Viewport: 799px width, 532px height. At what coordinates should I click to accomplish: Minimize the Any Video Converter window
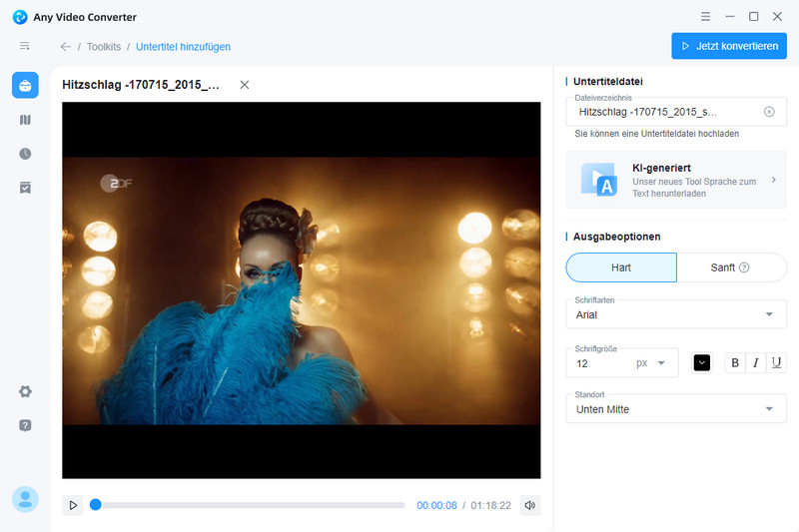point(730,17)
